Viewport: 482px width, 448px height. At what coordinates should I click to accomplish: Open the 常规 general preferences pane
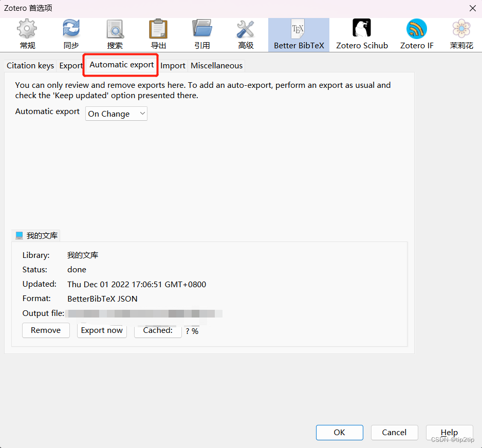27,34
